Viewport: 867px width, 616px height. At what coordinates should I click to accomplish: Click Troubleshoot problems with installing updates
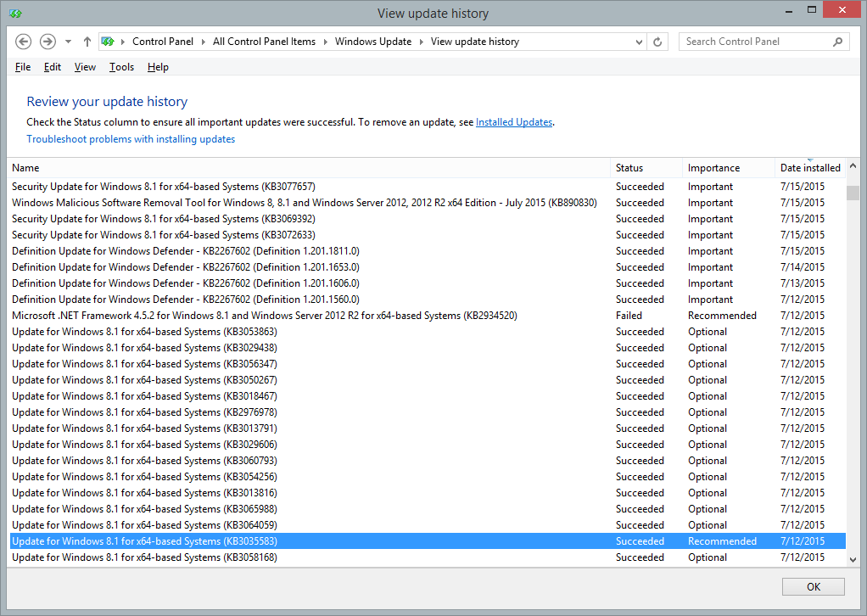point(131,139)
